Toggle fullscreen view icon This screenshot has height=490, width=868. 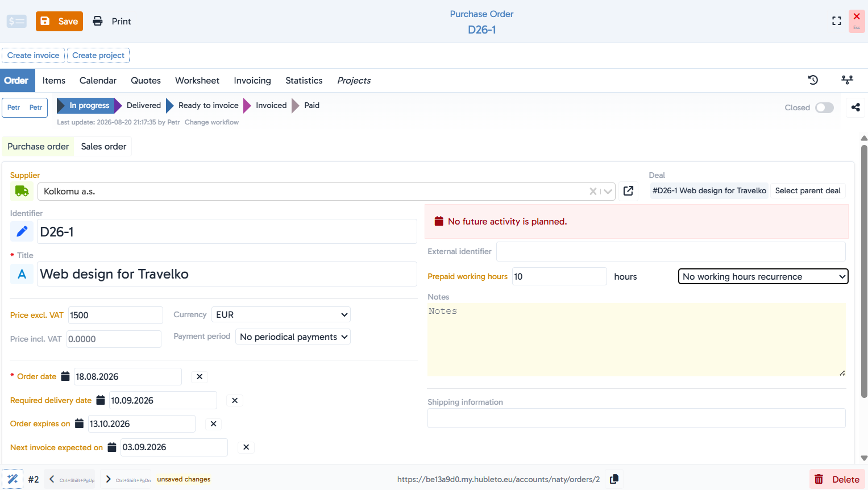(837, 21)
